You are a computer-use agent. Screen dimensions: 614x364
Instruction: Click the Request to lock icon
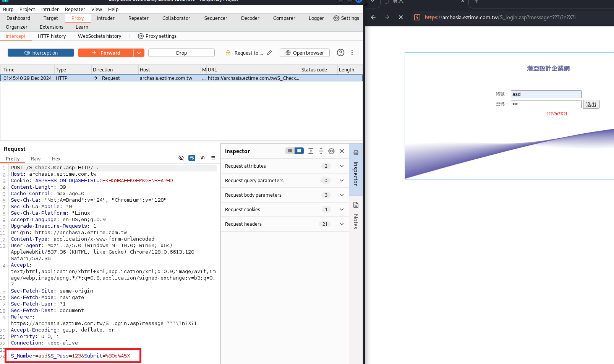click(228, 53)
